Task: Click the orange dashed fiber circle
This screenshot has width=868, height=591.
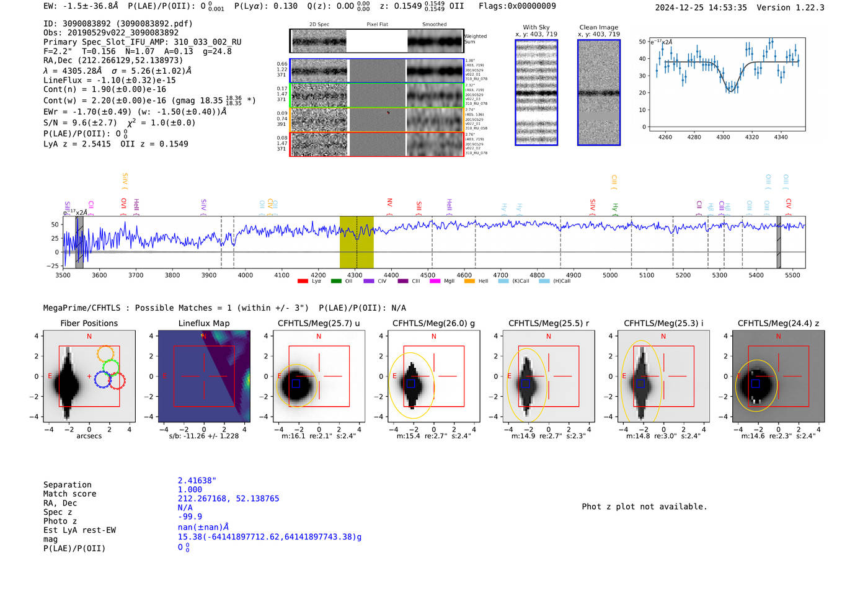Action: [x=106, y=353]
